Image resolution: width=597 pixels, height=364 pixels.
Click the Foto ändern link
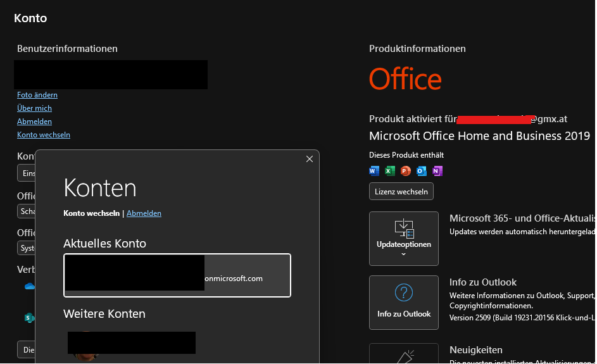tap(37, 95)
